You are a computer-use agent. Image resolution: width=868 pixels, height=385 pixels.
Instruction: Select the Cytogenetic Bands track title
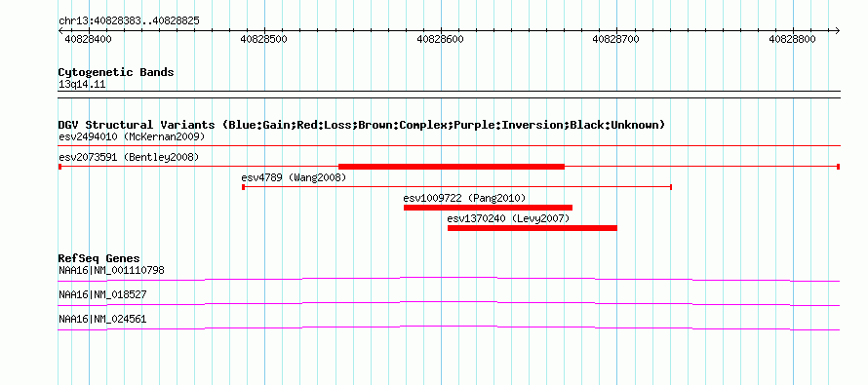[x=116, y=72]
